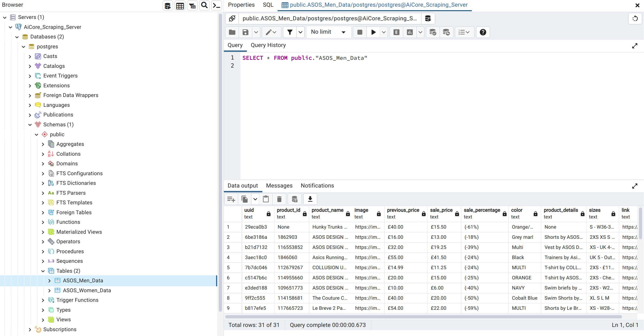Click the Filtered Rows icon in the Browser toolbar

click(x=192, y=6)
